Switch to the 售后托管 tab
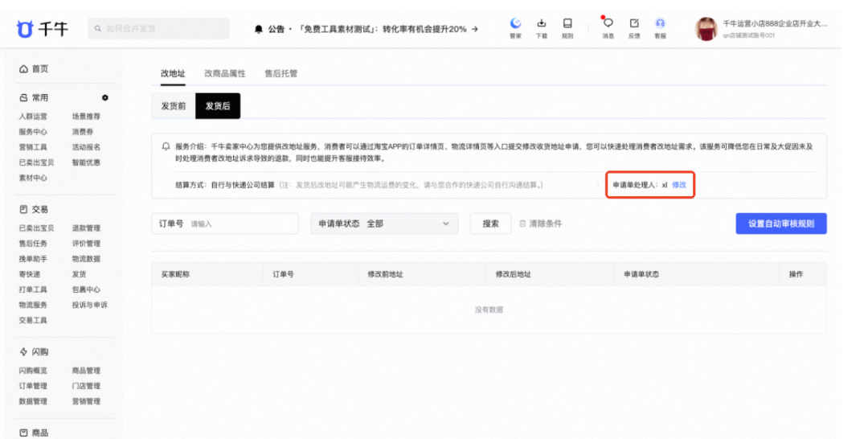 pyautogui.click(x=280, y=73)
